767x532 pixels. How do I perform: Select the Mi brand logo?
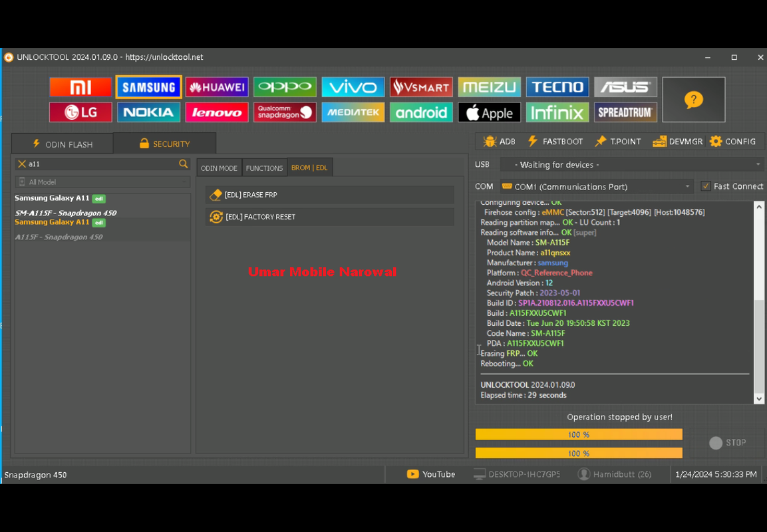pyautogui.click(x=80, y=87)
